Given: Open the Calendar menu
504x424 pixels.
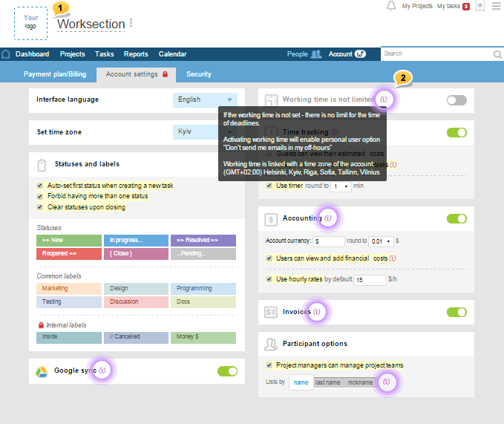Looking at the screenshot, I should click(x=172, y=54).
